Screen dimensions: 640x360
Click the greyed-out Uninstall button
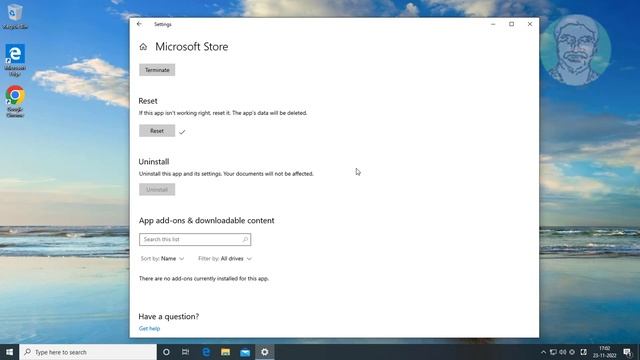157,189
